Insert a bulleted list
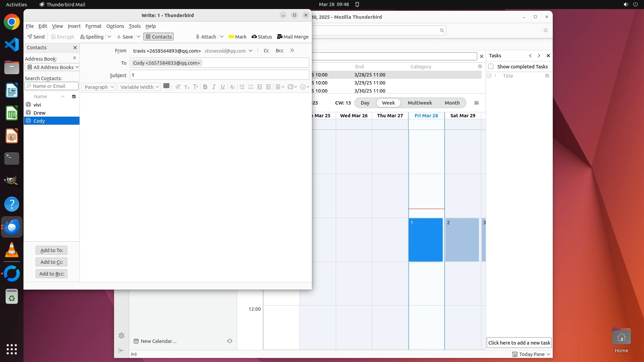 (x=242, y=87)
